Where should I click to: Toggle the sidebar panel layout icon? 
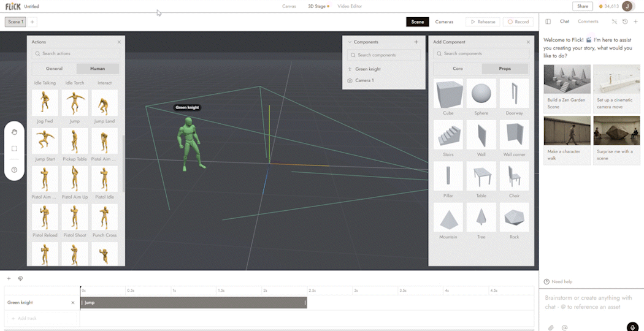click(548, 21)
